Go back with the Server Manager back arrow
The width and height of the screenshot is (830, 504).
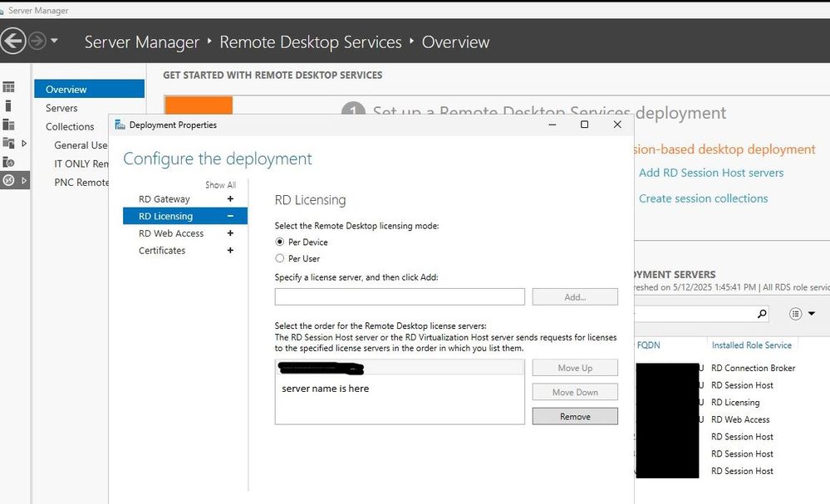pos(12,41)
